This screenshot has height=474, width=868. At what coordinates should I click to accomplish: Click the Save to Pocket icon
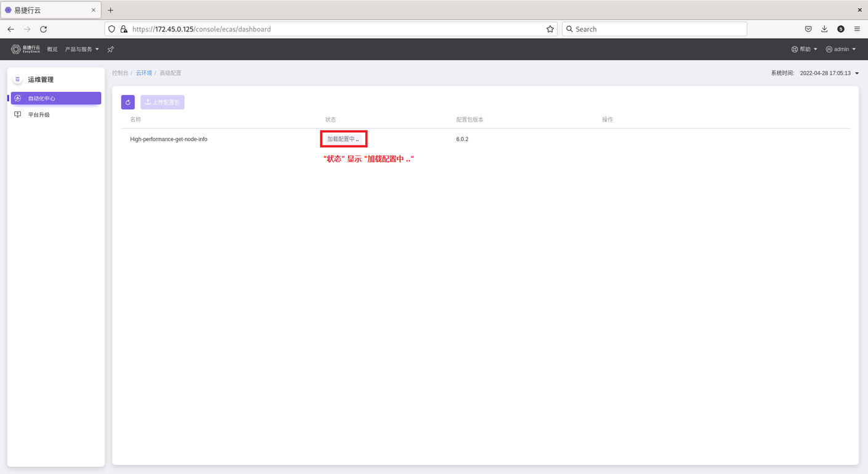pyautogui.click(x=808, y=29)
